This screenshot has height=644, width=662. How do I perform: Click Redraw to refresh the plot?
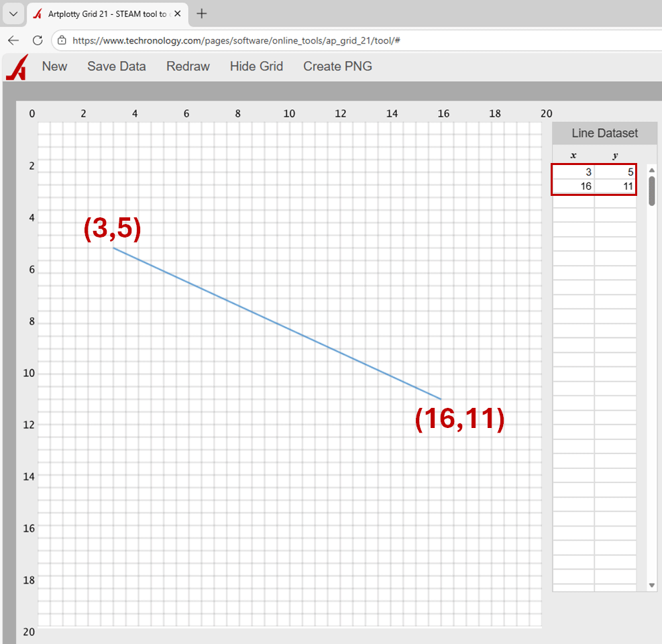click(x=188, y=66)
